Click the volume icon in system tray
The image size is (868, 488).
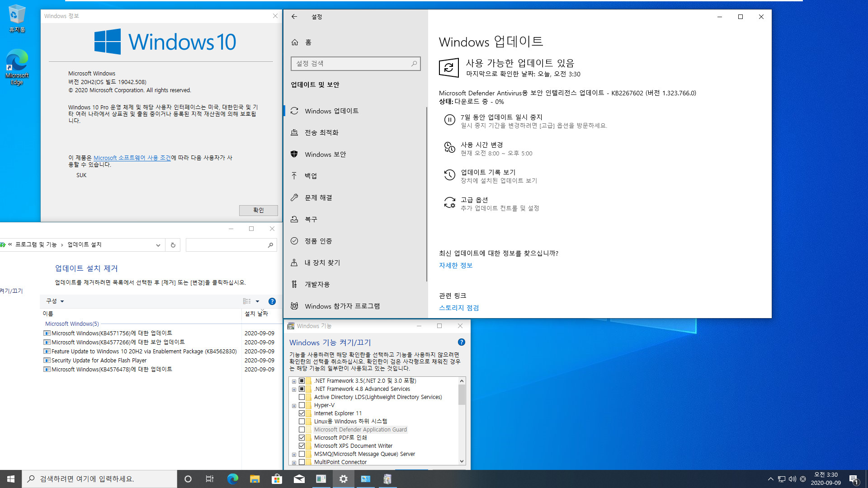pyautogui.click(x=792, y=479)
